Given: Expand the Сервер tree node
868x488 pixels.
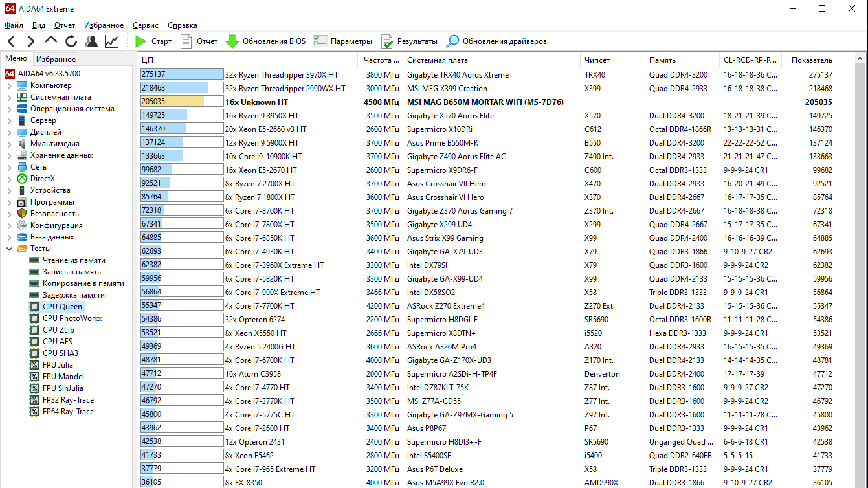Looking at the screenshot, I should coord(9,120).
